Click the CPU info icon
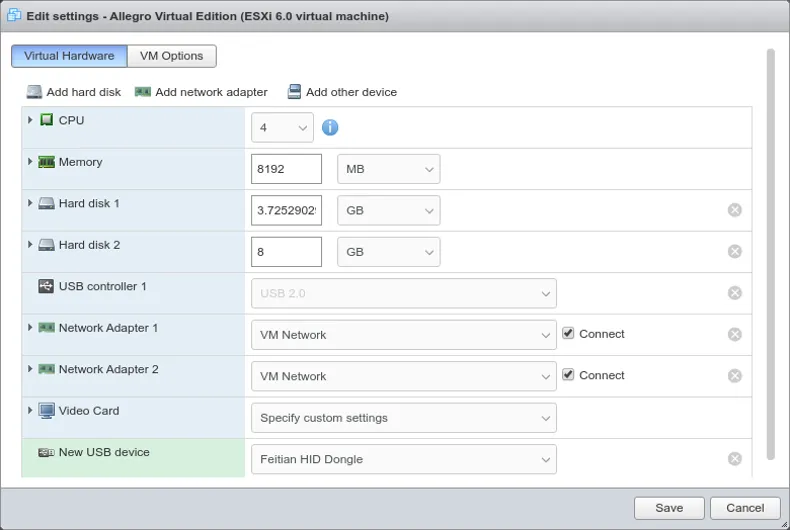The width and height of the screenshot is (790, 530). pyautogui.click(x=330, y=128)
